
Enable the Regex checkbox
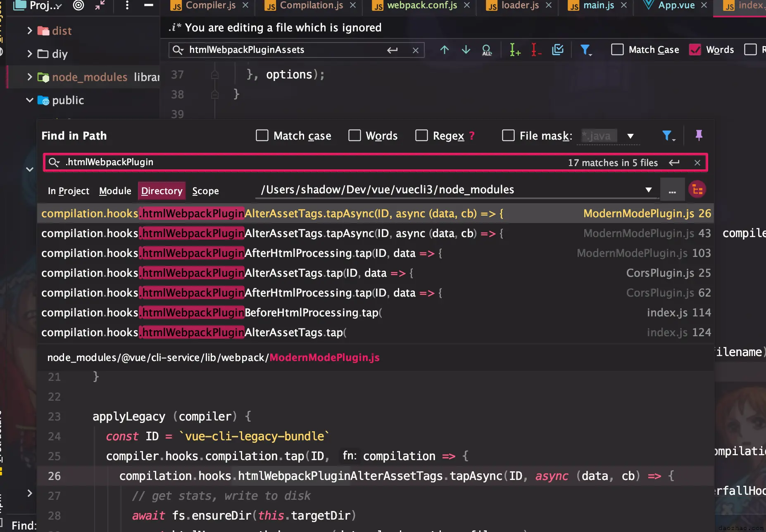[421, 135]
